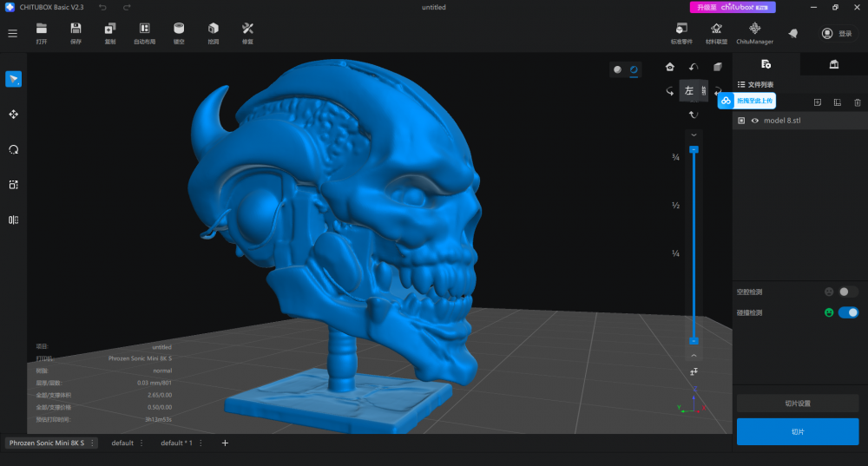Activate the Rotate tool in left sidebar
This screenshot has height=466, width=868.
(x=14, y=149)
